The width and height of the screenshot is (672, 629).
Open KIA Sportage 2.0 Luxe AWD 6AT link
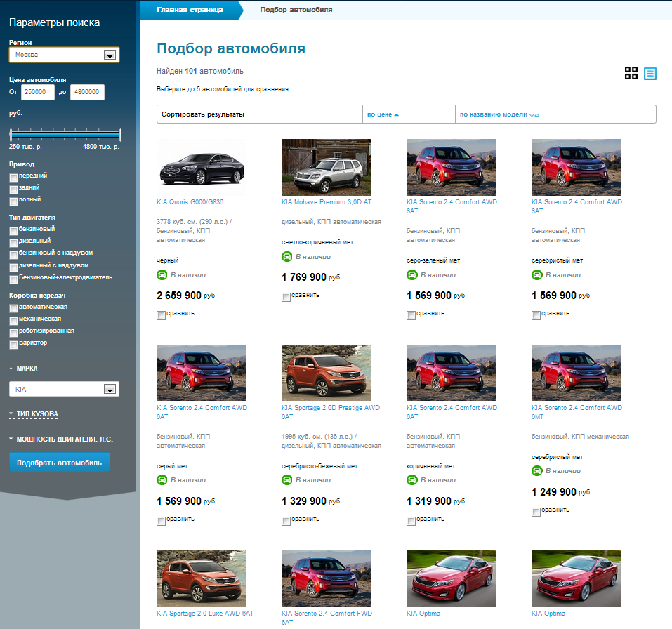[x=205, y=613]
